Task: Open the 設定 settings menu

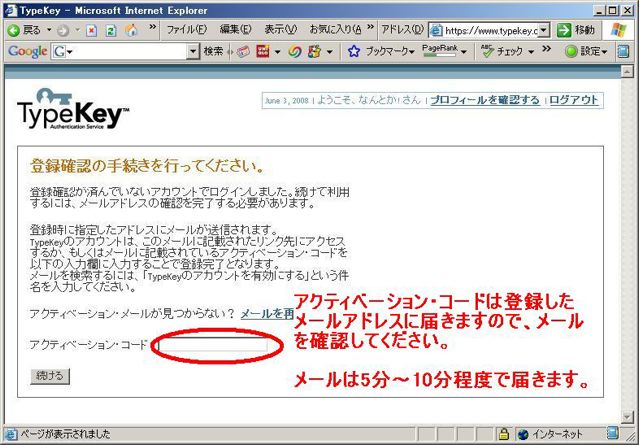Action: tap(586, 51)
